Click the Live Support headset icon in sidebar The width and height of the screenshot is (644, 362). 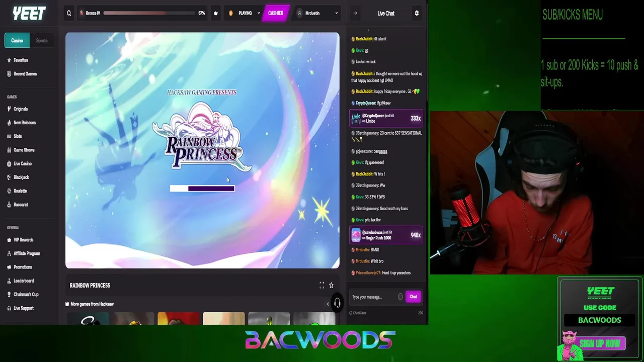click(x=9, y=308)
